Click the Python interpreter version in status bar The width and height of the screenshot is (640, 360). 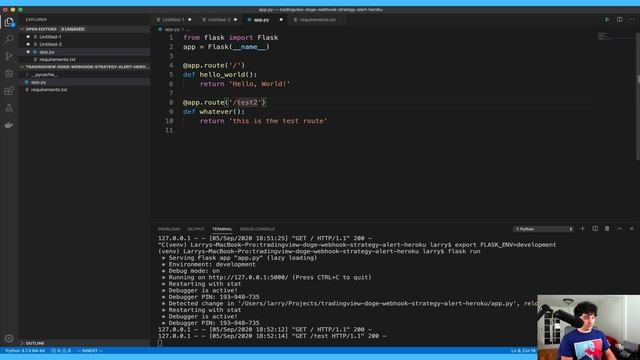click(x=25, y=351)
